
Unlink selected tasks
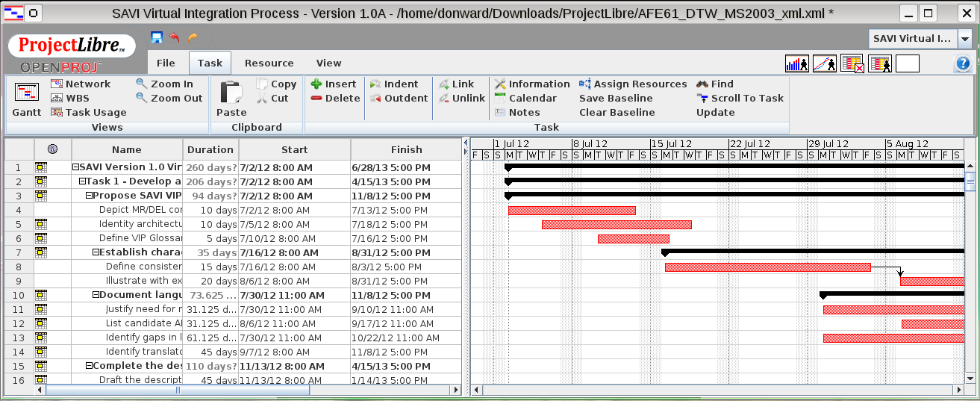(x=462, y=99)
